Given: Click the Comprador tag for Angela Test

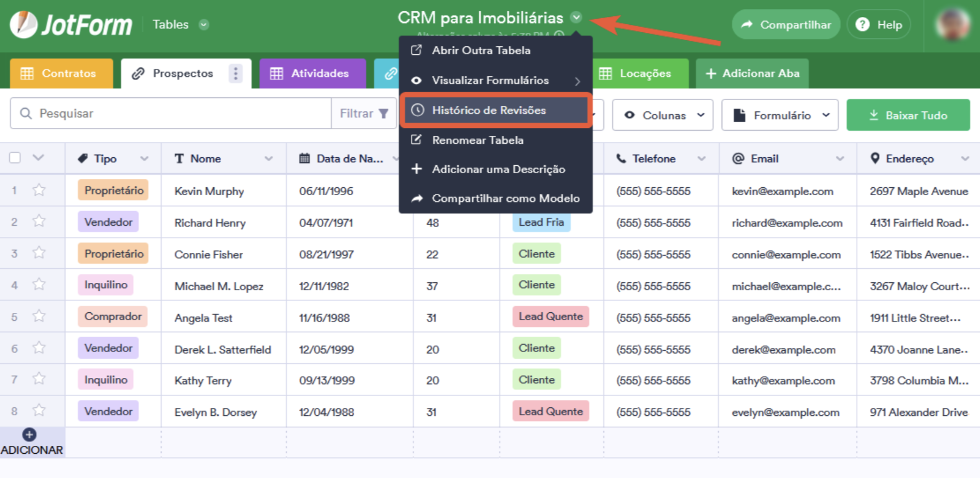Looking at the screenshot, I should (x=113, y=317).
